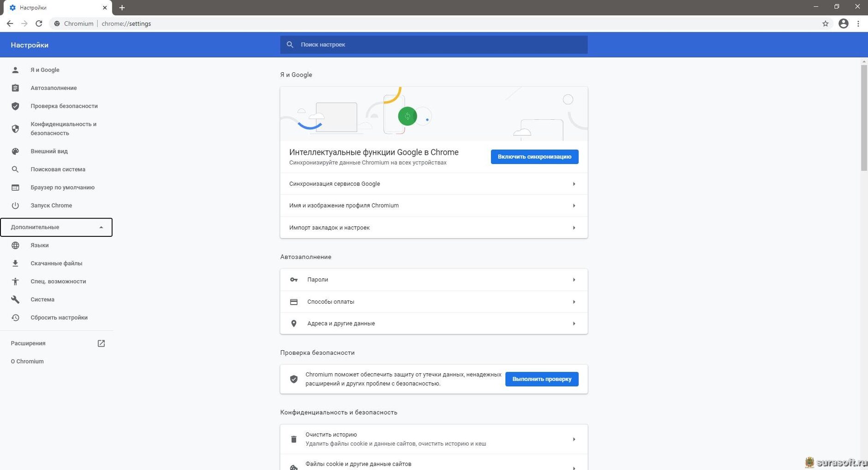
Task: Expand Синхронизация сервисов Google via its arrow
Action: point(574,184)
